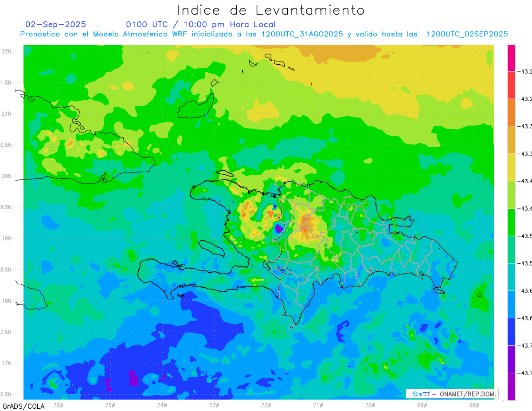Click the 'ONAMET/REP.DOM.' label box
This screenshot has width=532, height=411.
tap(452, 394)
